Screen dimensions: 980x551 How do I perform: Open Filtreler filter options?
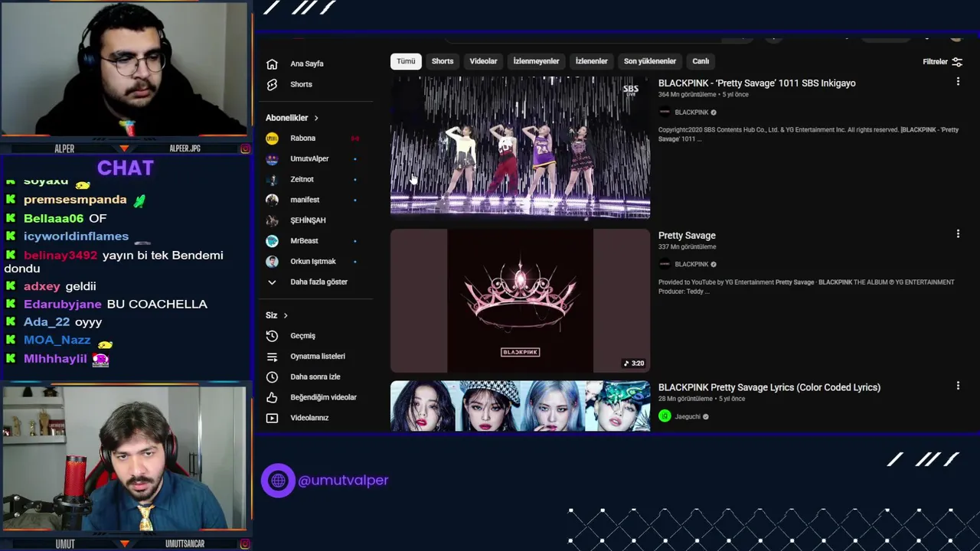click(942, 62)
